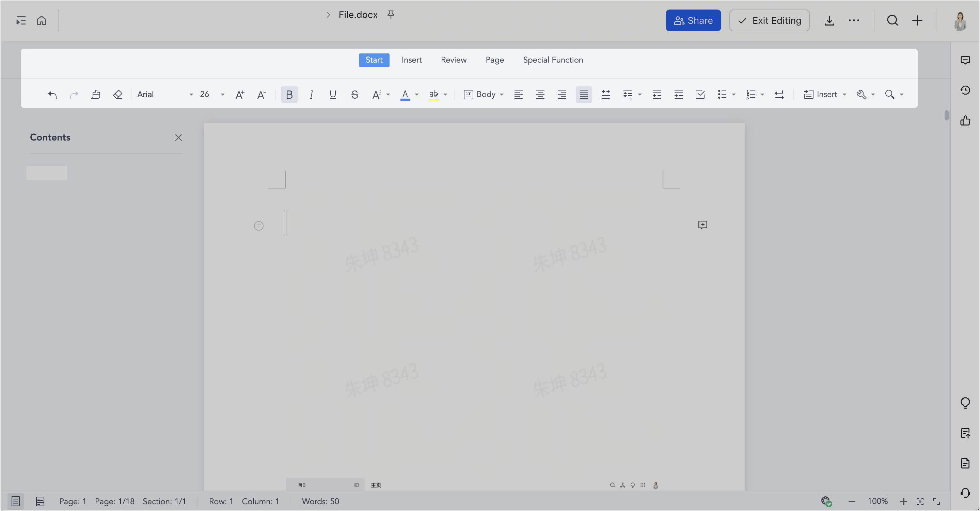Click the font color A swatch
The width and height of the screenshot is (980, 511).
click(405, 95)
